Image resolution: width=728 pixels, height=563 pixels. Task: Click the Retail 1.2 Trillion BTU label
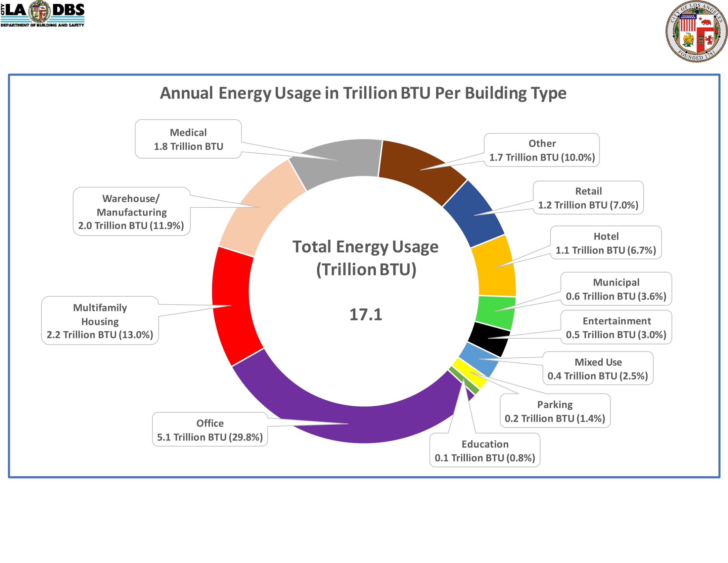[588, 198]
